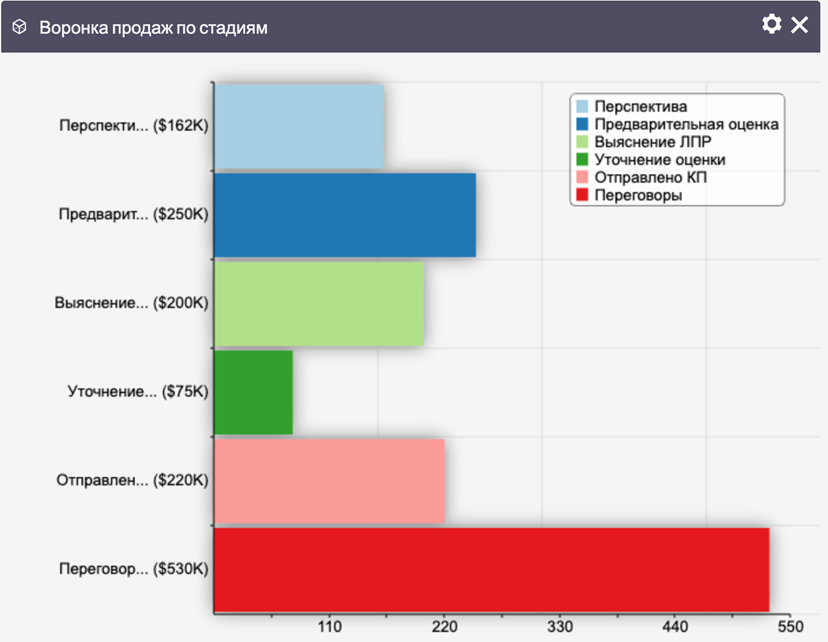Click the light green Выяснение bar

(319, 303)
